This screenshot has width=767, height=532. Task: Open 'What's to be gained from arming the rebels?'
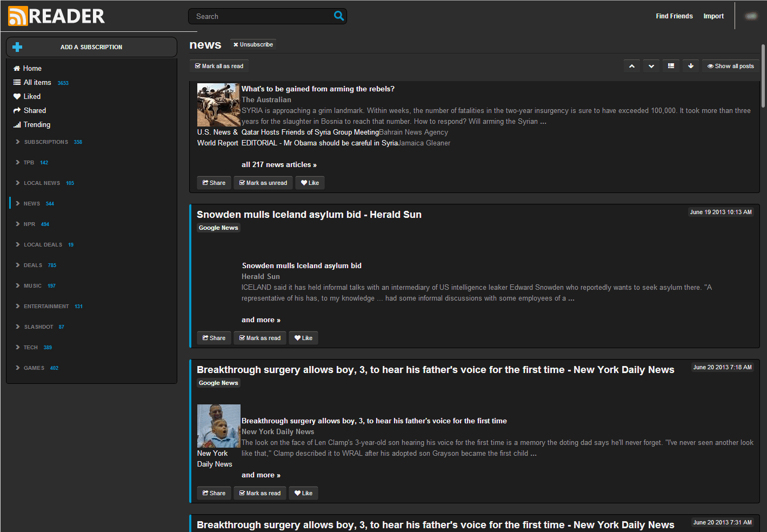318,89
